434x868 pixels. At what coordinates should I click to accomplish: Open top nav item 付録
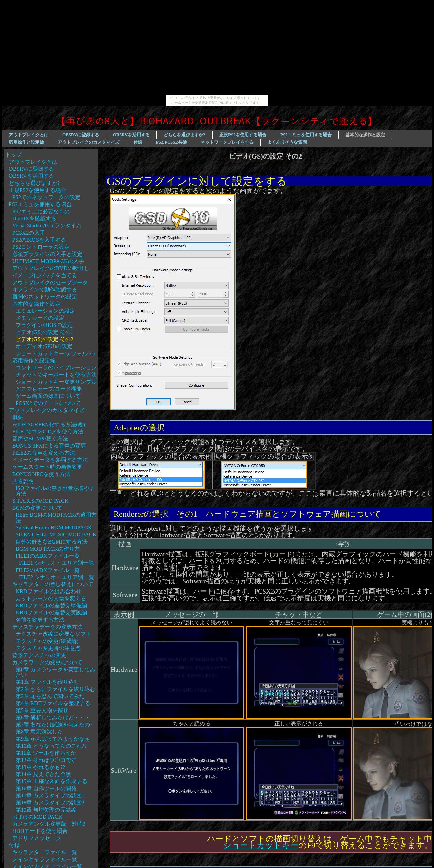(138, 142)
